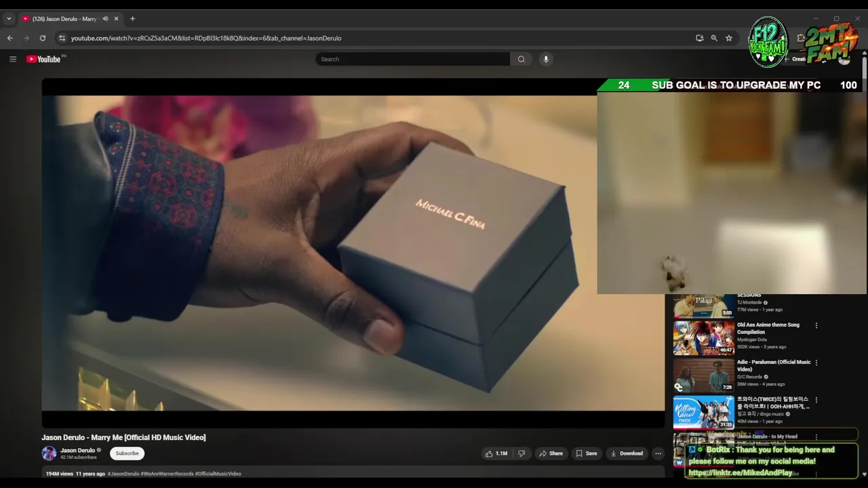This screenshot has width=868, height=488.
Task: Click O/C Records channel name
Action: click(x=750, y=377)
